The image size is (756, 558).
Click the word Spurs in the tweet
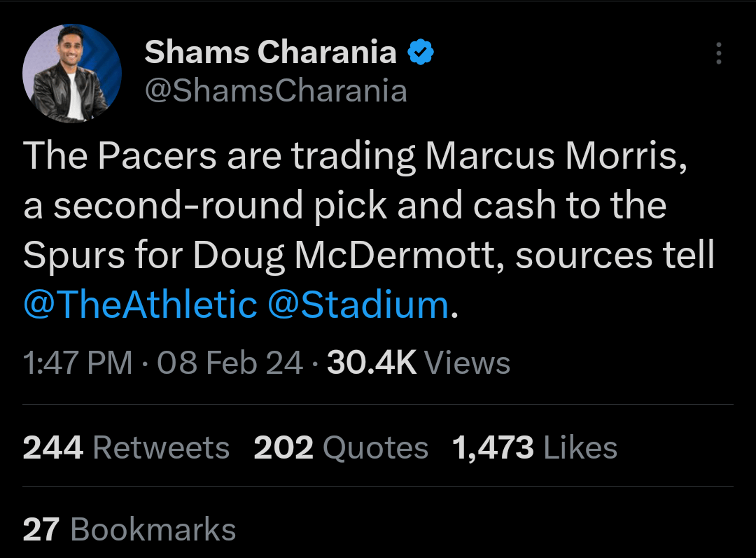coord(66,257)
